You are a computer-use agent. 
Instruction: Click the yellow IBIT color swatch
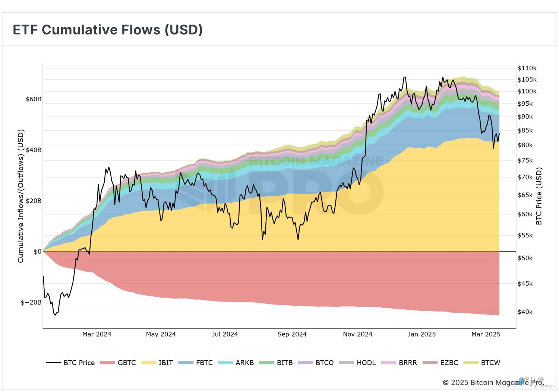(148, 363)
